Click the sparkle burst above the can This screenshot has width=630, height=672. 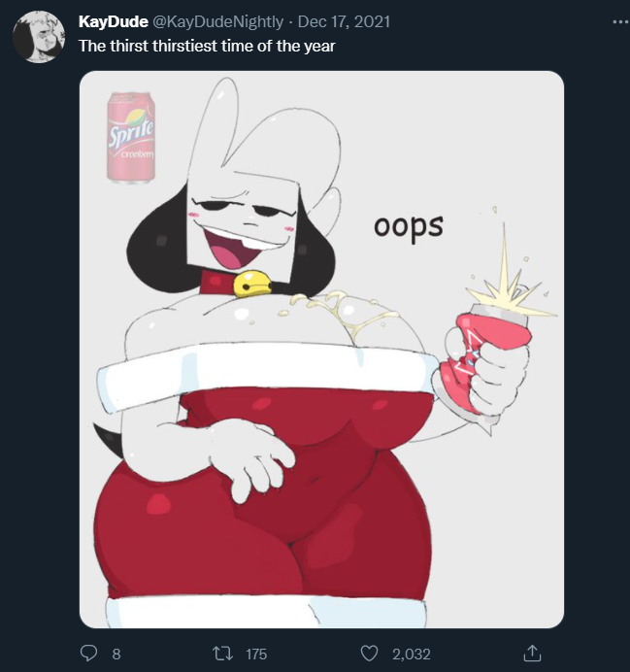508,285
